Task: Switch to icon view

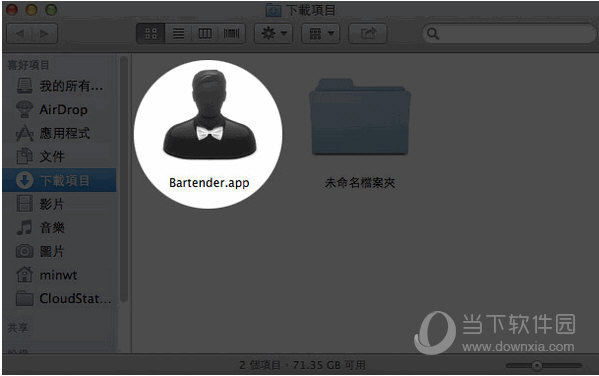Action: click(151, 34)
